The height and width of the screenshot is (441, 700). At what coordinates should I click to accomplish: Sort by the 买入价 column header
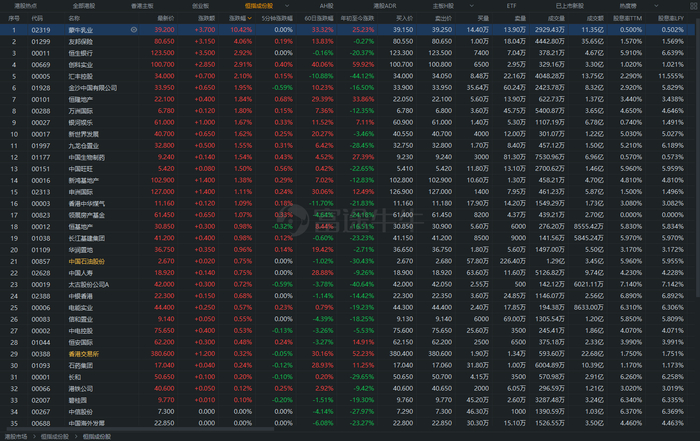tap(404, 18)
